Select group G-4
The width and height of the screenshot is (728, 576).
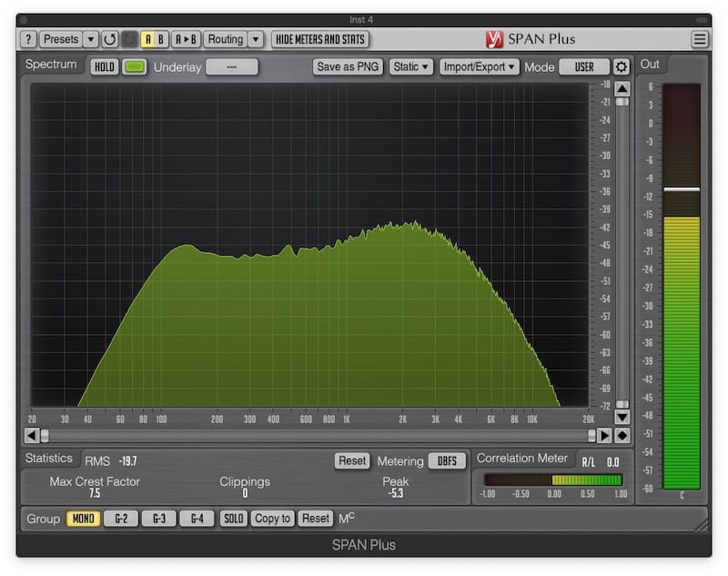(x=197, y=519)
